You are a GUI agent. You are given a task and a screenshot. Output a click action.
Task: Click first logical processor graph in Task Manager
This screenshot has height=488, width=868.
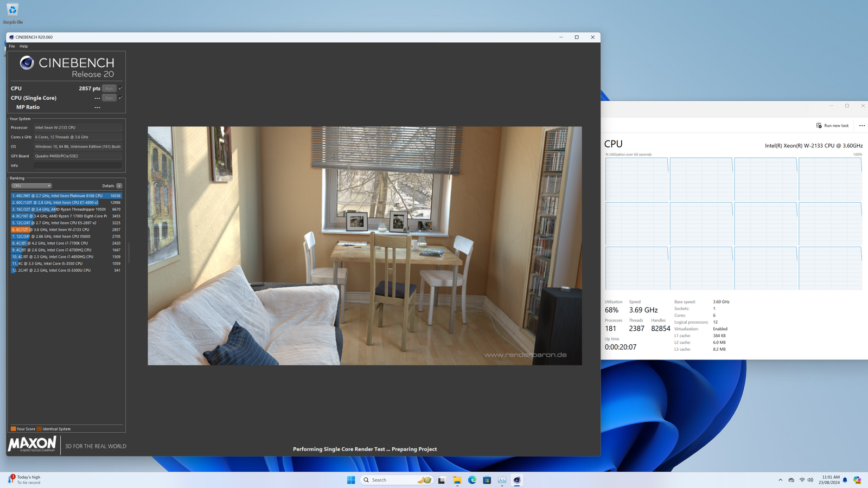tap(637, 179)
